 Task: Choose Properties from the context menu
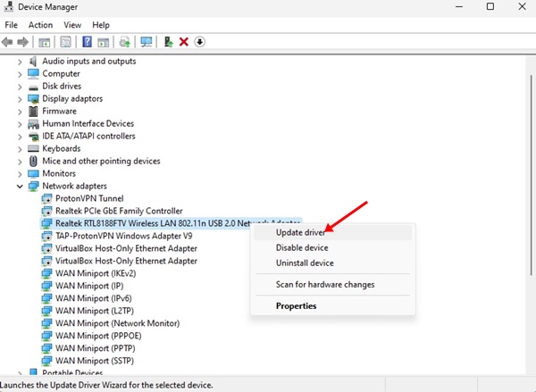point(333,306)
